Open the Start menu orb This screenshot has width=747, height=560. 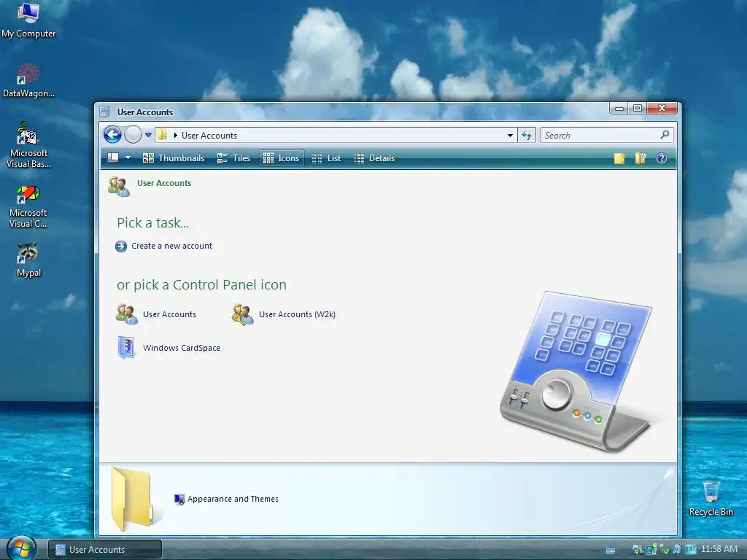tap(21, 548)
